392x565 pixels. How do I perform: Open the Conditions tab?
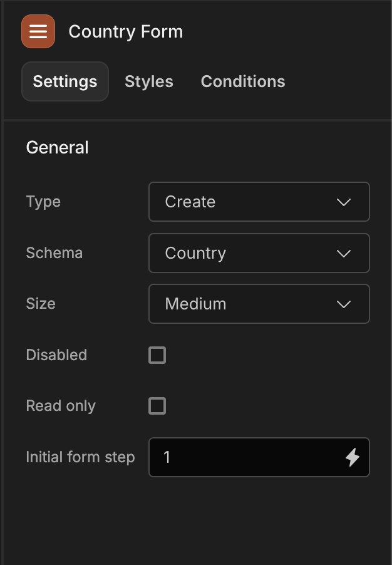tap(243, 81)
